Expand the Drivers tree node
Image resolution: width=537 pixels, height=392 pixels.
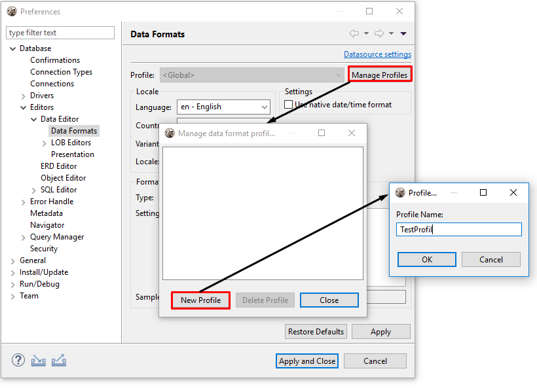[22, 95]
